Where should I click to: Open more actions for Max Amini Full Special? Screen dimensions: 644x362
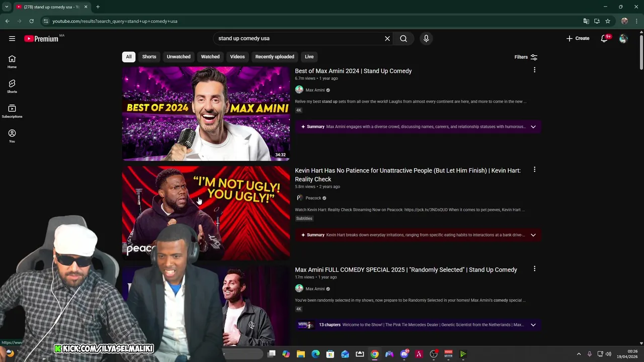pyautogui.click(x=534, y=269)
